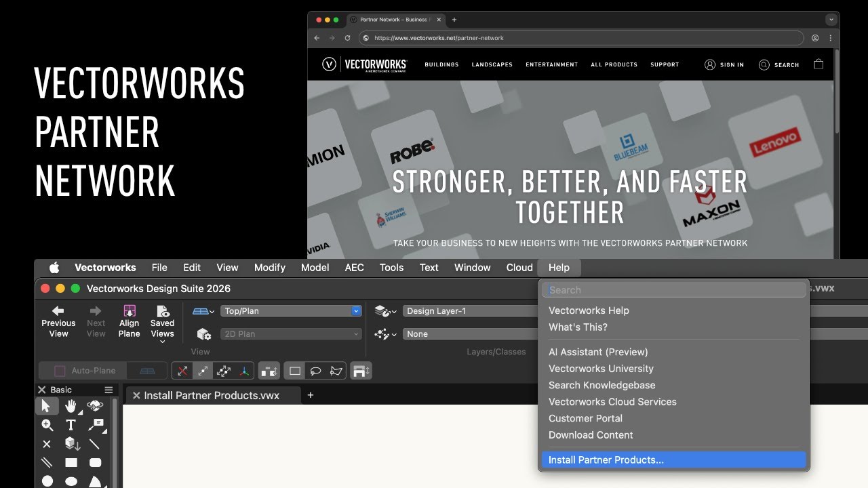
Task: Open BUILDINGS in website navigation
Action: coord(441,65)
